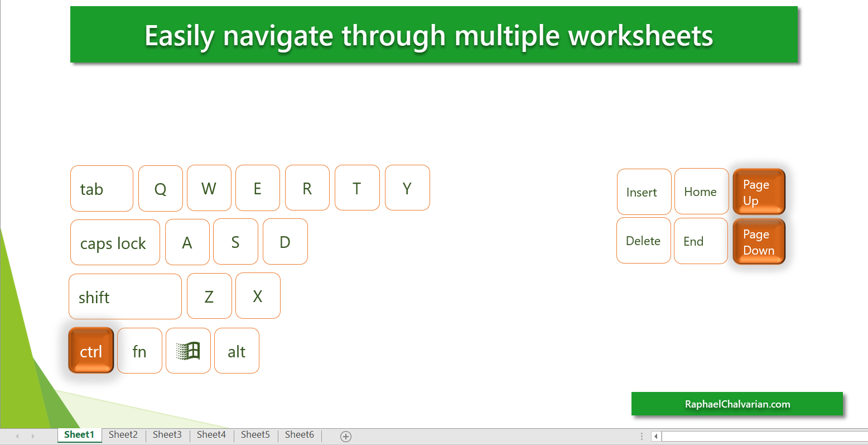Click the orange Page Down key
This screenshot has height=445, width=868.
759,241
